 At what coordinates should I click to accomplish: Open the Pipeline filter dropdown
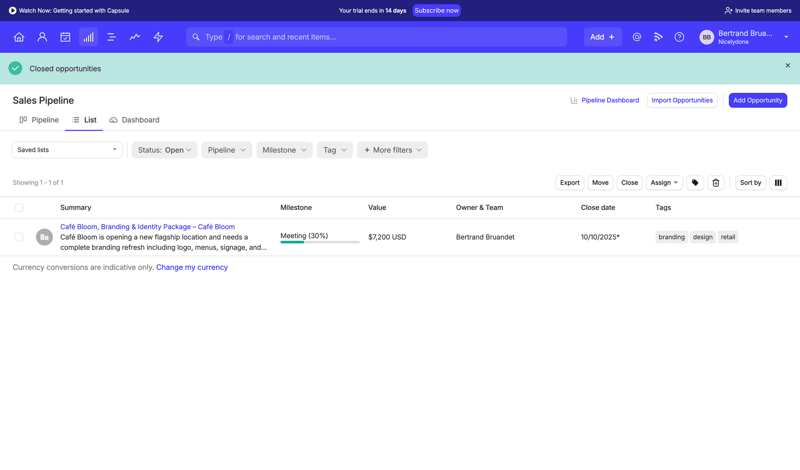tap(227, 150)
